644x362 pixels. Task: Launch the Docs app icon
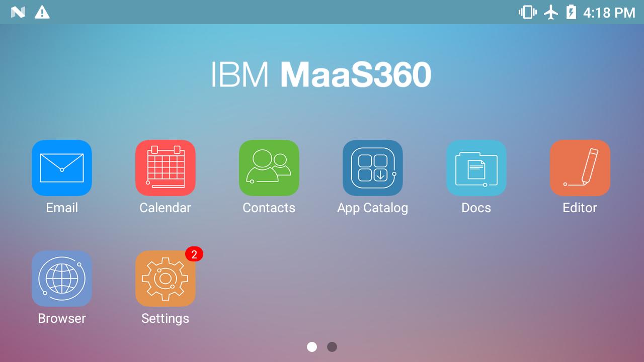click(476, 168)
